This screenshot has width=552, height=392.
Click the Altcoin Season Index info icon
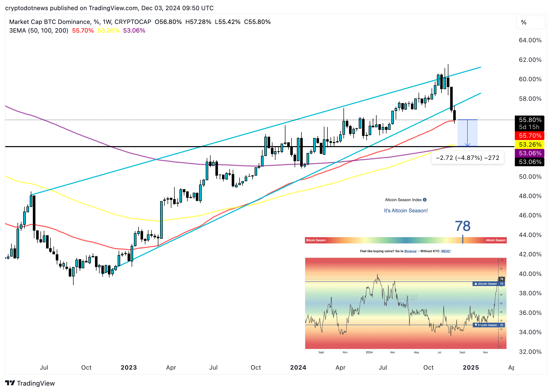tap(425, 200)
